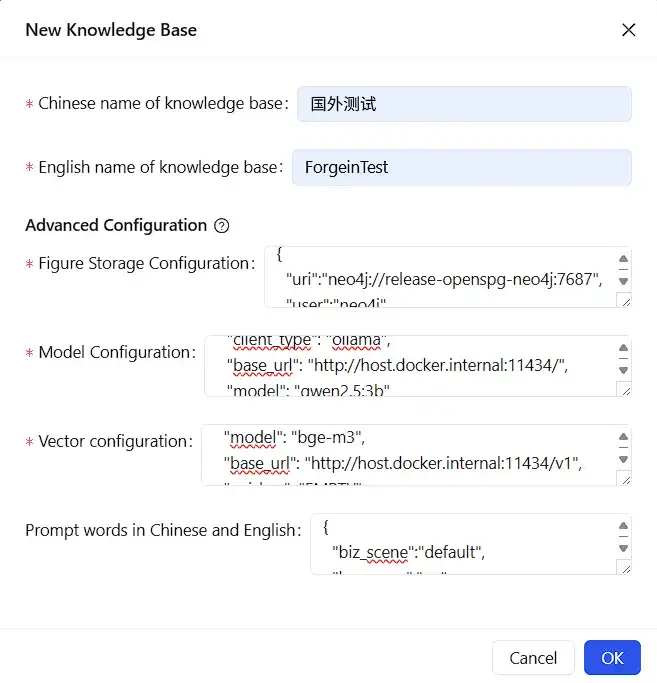Click the Cancel button

tap(533, 658)
